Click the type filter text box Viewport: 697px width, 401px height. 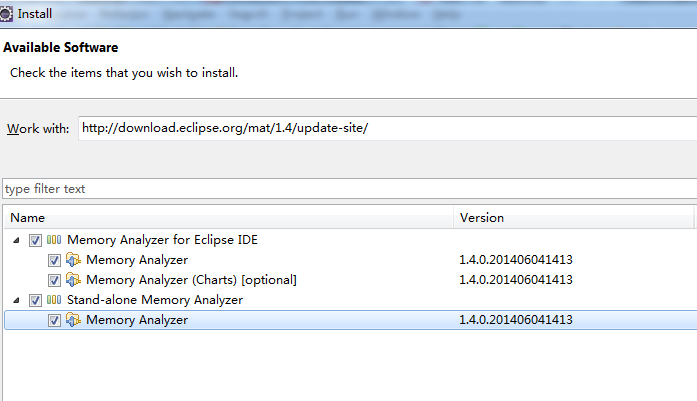349,189
